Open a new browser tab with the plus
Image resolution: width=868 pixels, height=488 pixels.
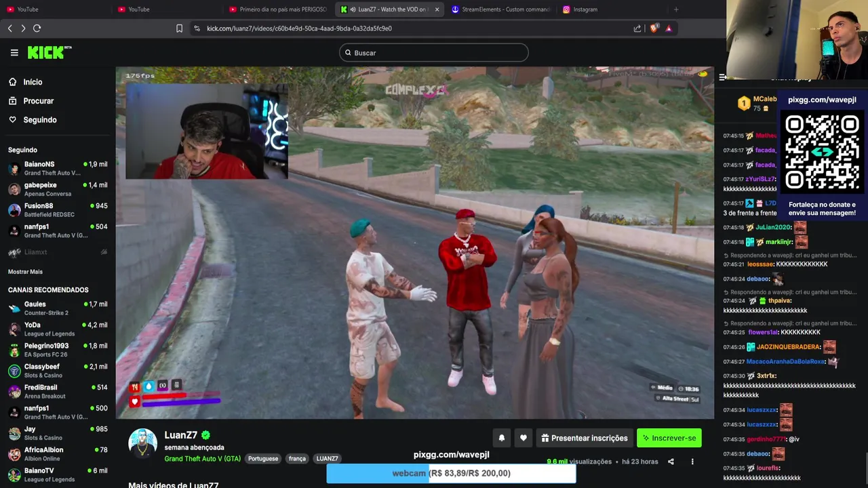point(676,9)
